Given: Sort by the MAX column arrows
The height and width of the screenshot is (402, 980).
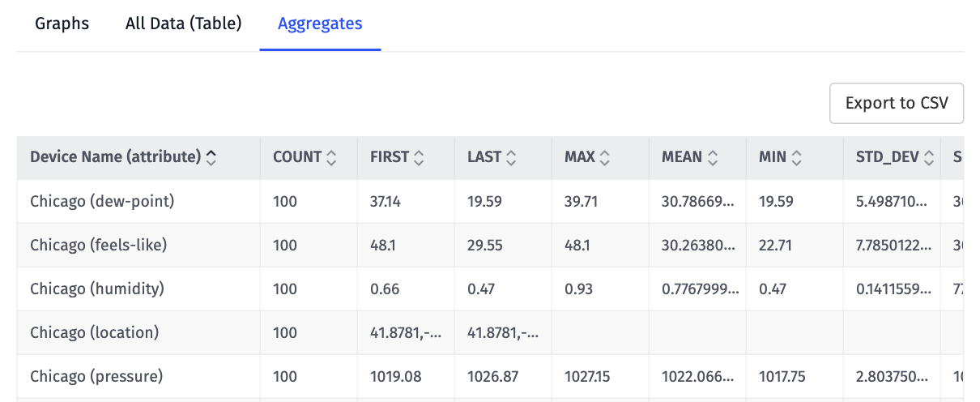Looking at the screenshot, I should (x=605, y=158).
